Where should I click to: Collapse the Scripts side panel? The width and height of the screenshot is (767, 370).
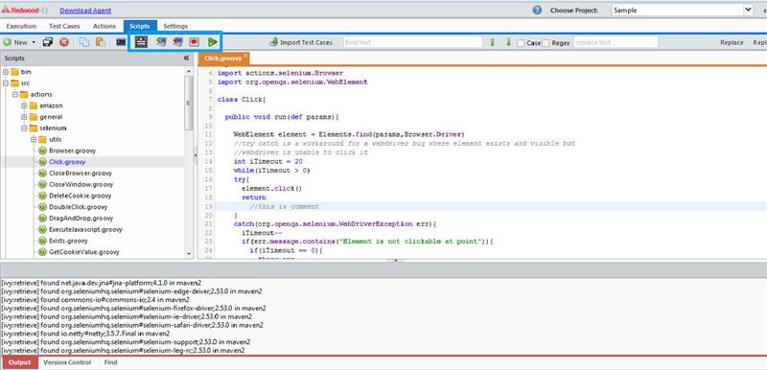pyautogui.click(x=186, y=58)
